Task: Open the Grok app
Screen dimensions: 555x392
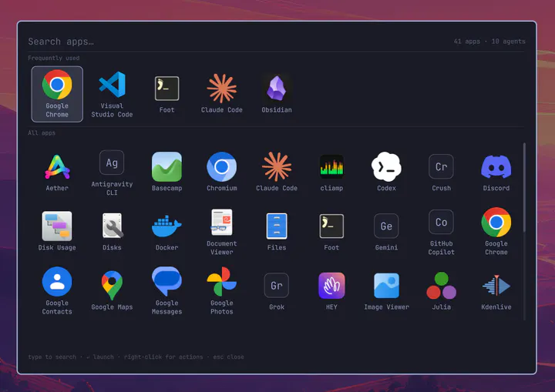Action: coord(277,292)
